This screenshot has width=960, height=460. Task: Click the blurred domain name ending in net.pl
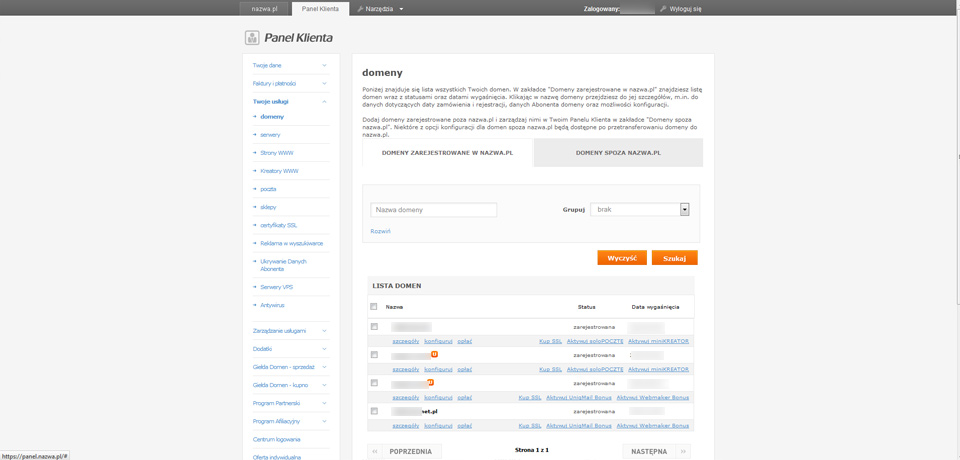(x=414, y=412)
